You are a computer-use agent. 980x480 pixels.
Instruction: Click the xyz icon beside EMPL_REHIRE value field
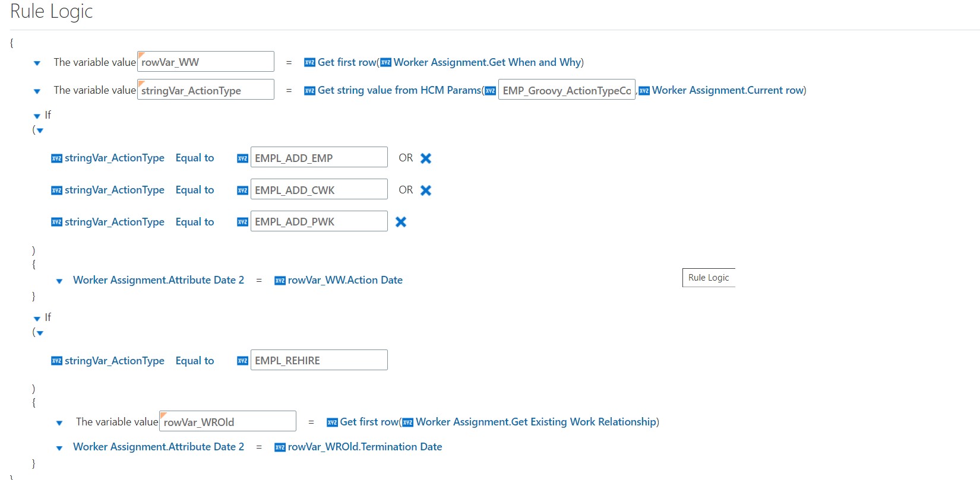(242, 361)
